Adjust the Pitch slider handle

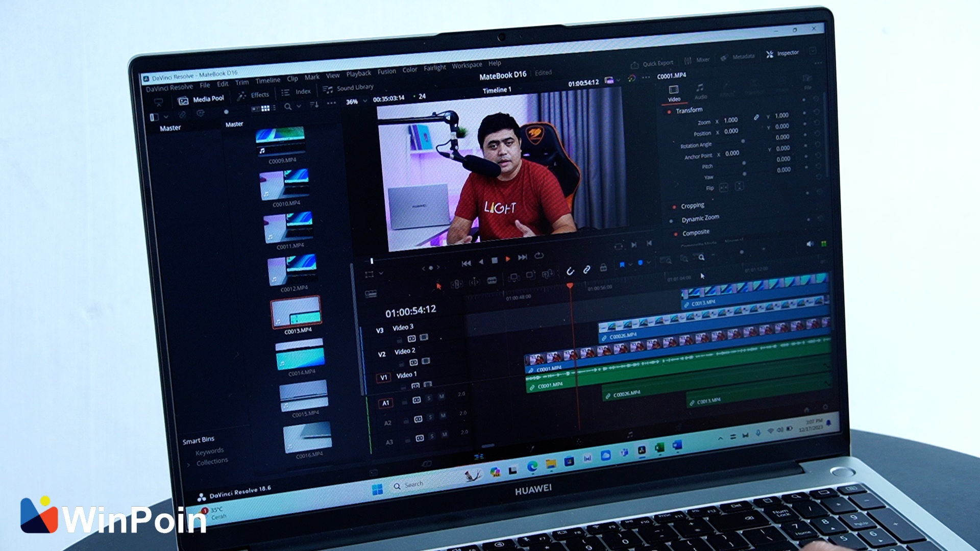click(744, 163)
